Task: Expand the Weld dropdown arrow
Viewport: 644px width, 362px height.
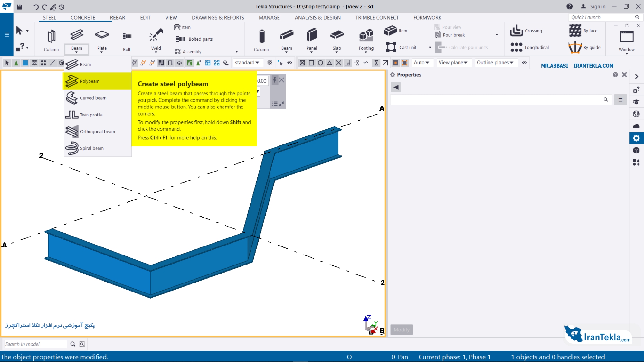Action: (x=156, y=52)
